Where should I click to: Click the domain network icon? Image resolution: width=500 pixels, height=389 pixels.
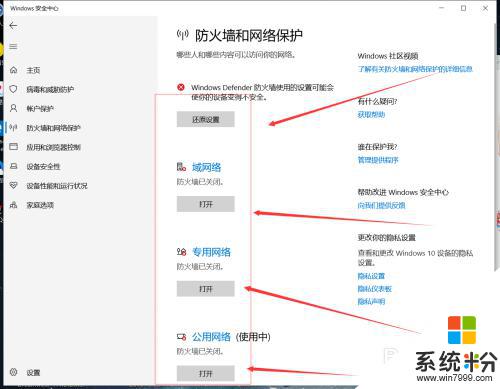[181, 167]
